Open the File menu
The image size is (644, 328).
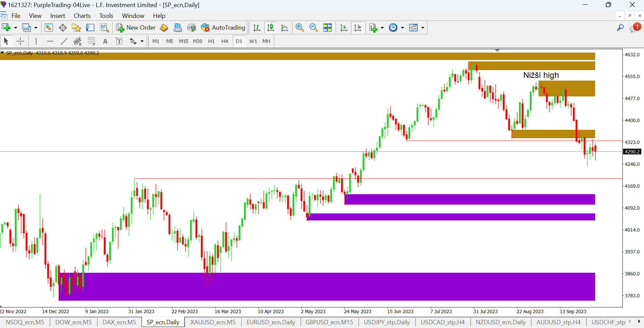point(16,16)
